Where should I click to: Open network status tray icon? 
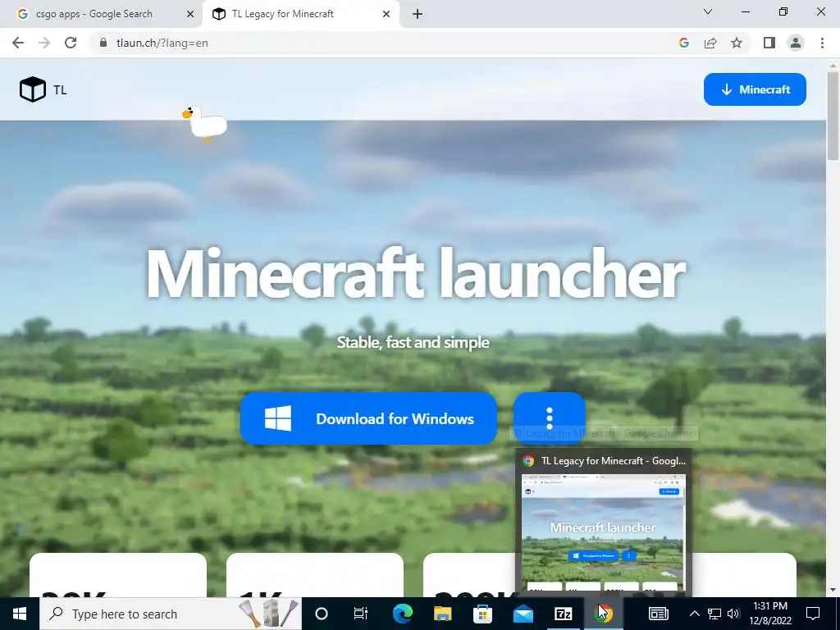click(714, 614)
